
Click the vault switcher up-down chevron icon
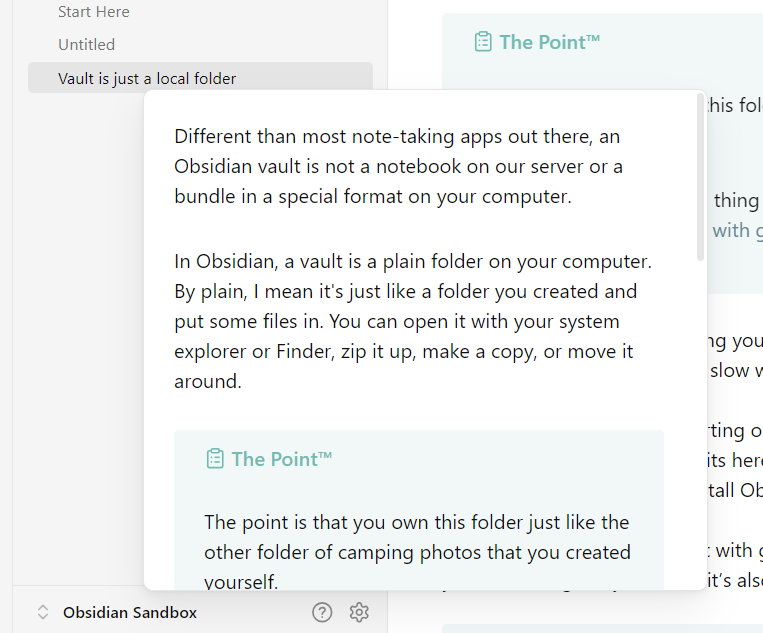[43, 612]
